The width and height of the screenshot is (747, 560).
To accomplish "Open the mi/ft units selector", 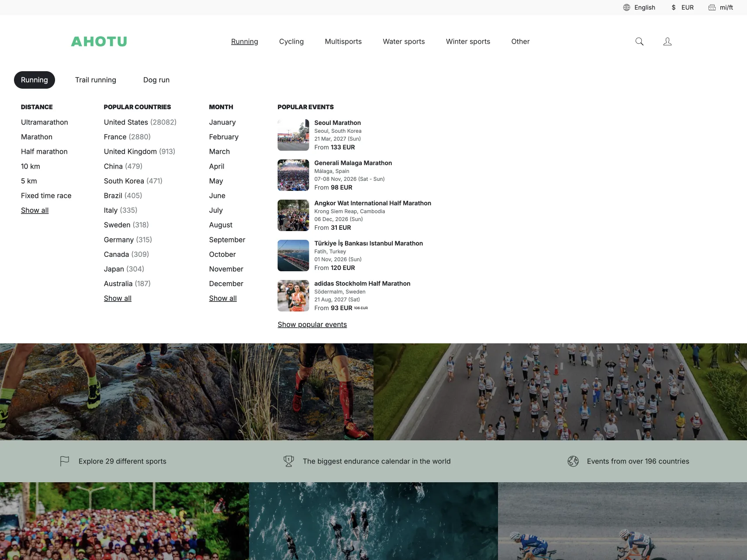I will pos(726,7).
